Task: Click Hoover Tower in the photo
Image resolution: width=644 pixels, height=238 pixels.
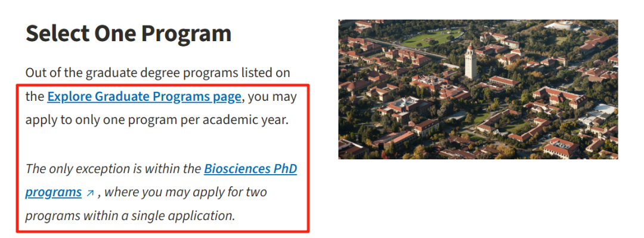Action: click(x=471, y=61)
